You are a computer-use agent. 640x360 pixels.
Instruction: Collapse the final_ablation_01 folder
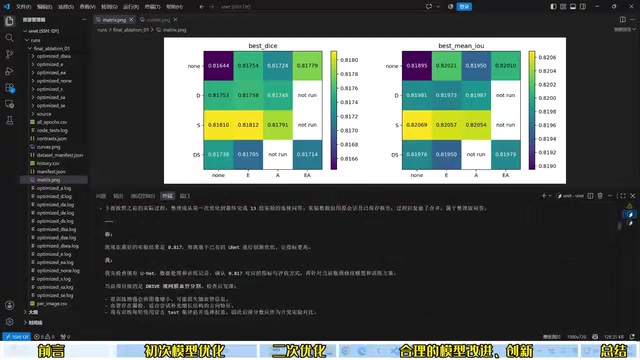pyautogui.click(x=49, y=48)
